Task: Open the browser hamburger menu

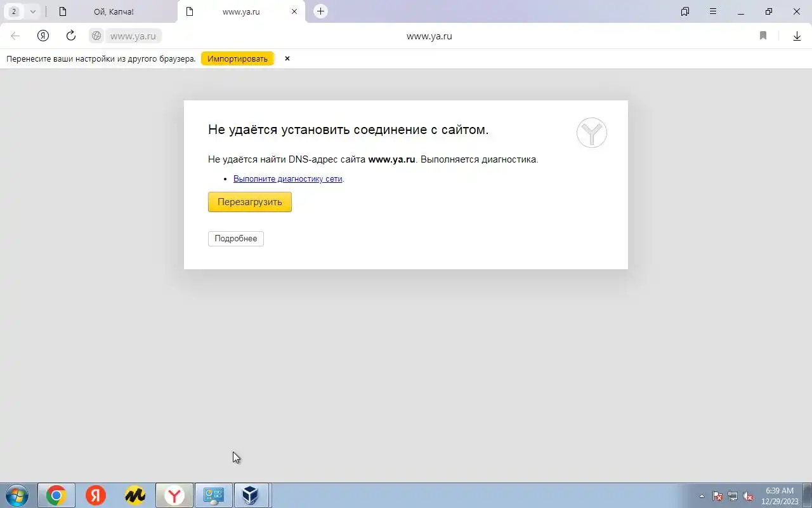Action: pos(713,11)
